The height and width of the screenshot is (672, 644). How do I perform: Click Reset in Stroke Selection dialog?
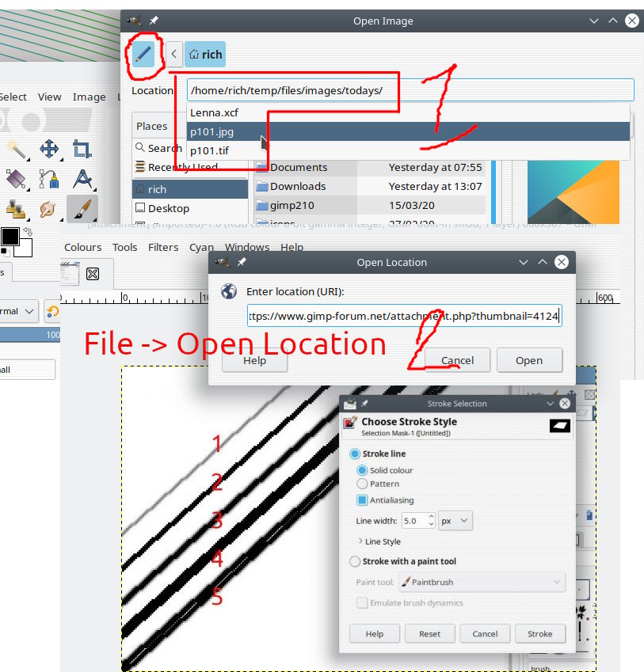pyautogui.click(x=429, y=633)
